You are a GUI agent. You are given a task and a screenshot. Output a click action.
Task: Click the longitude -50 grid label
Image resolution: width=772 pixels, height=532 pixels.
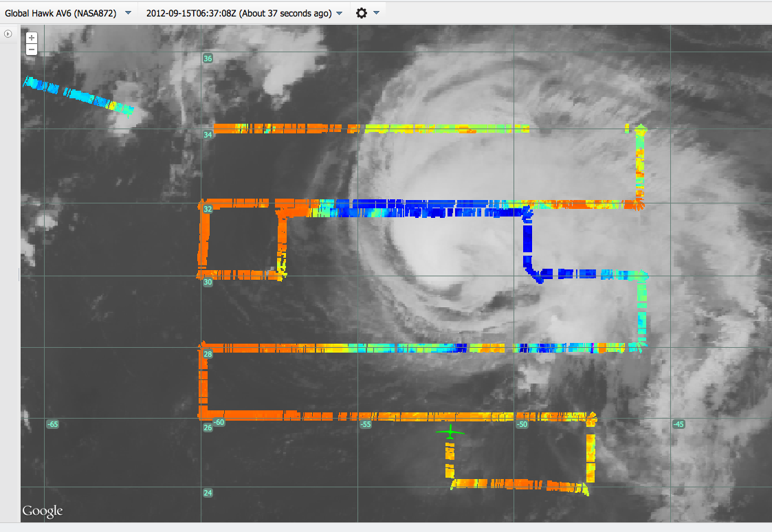coord(522,424)
